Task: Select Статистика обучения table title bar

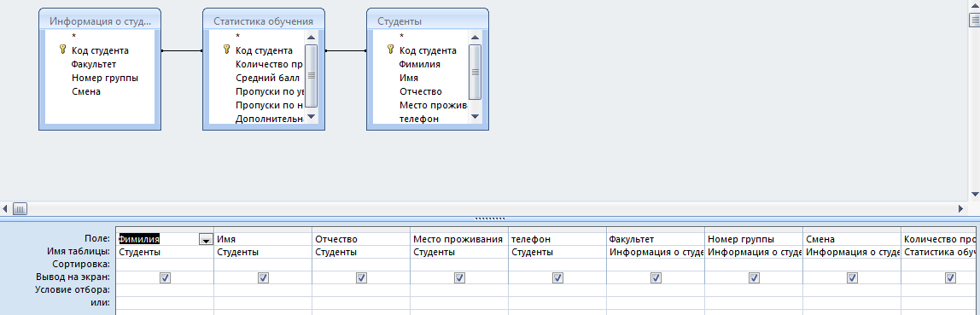Action: pyautogui.click(x=264, y=20)
